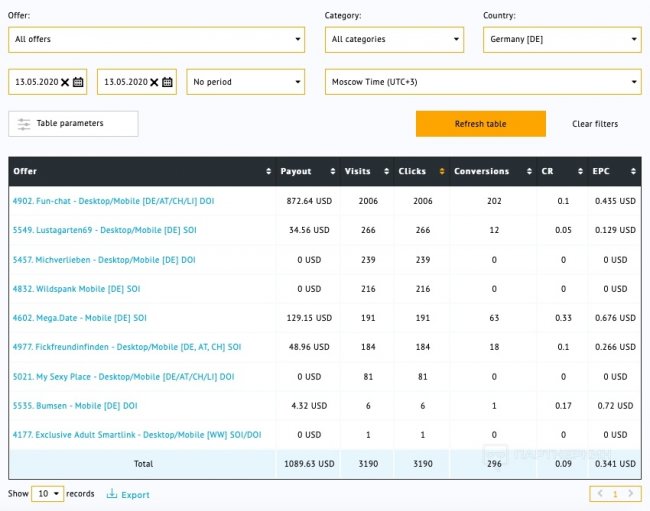The width and height of the screenshot is (650, 511).
Task: Expand the All categories dropdown
Action: pyautogui.click(x=394, y=40)
